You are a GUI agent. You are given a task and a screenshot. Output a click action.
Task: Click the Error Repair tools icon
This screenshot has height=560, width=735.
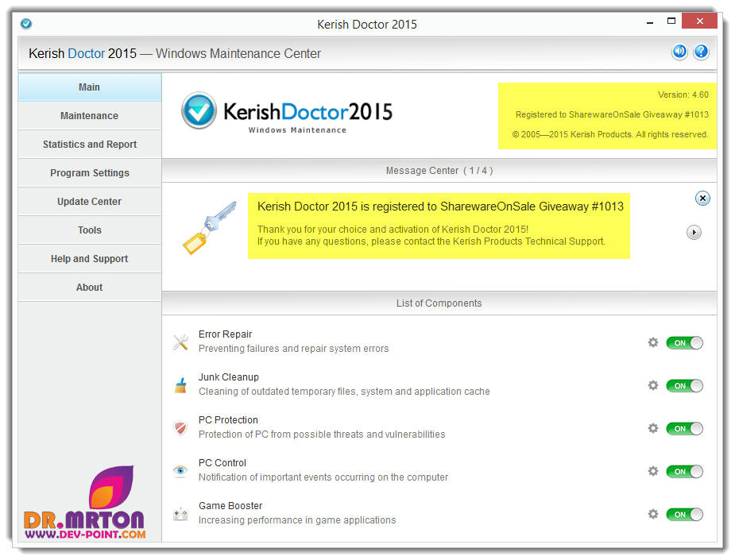[x=180, y=342]
